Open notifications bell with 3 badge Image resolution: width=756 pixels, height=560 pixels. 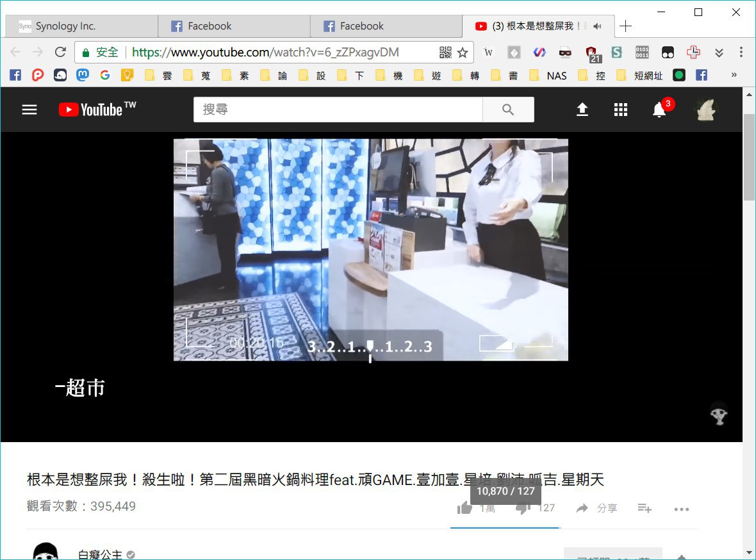tap(659, 110)
